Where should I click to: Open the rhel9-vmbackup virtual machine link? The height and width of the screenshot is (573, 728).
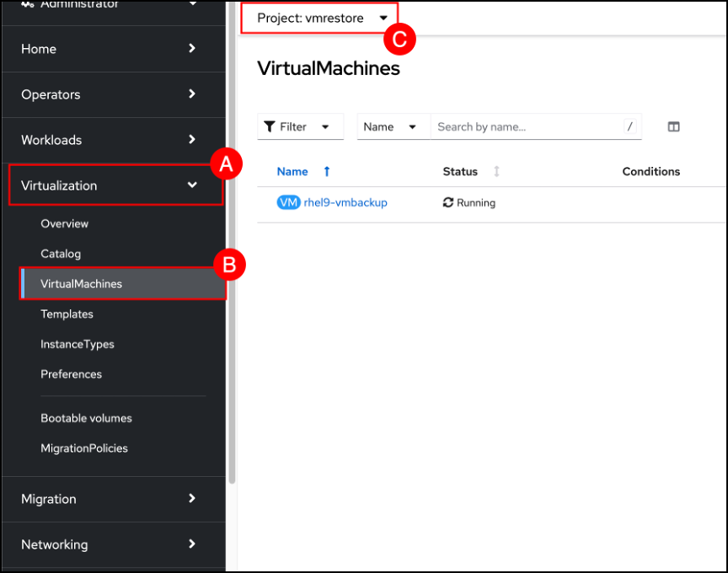pos(345,202)
